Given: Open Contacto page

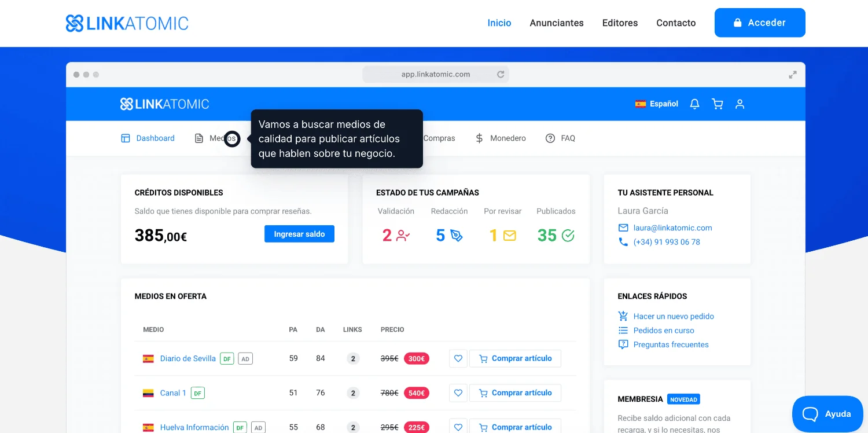Looking at the screenshot, I should pyautogui.click(x=676, y=23).
